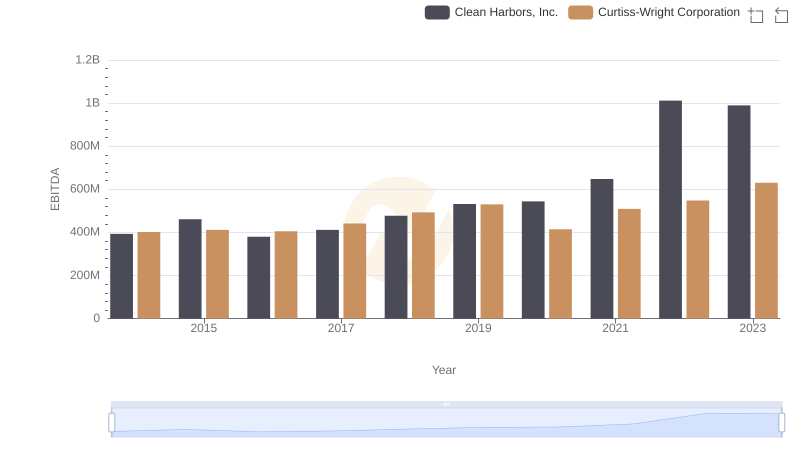Click the Year axis title
Image resolution: width=800 pixels, height=461 pixels.
click(x=444, y=370)
